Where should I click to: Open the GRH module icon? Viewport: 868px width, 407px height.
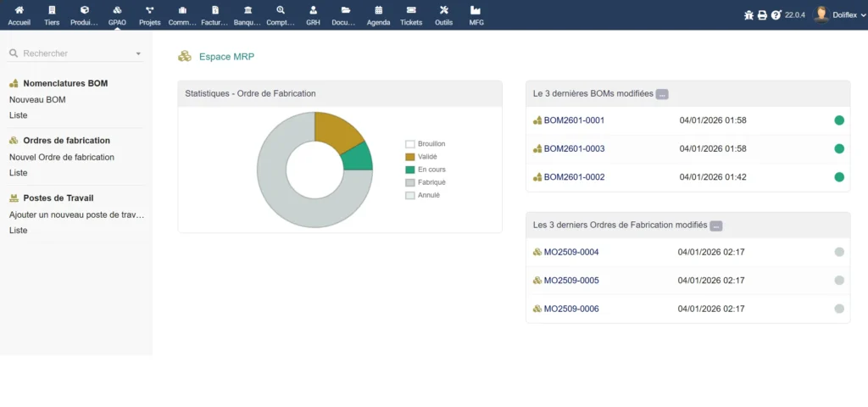(x=313, y=10)
